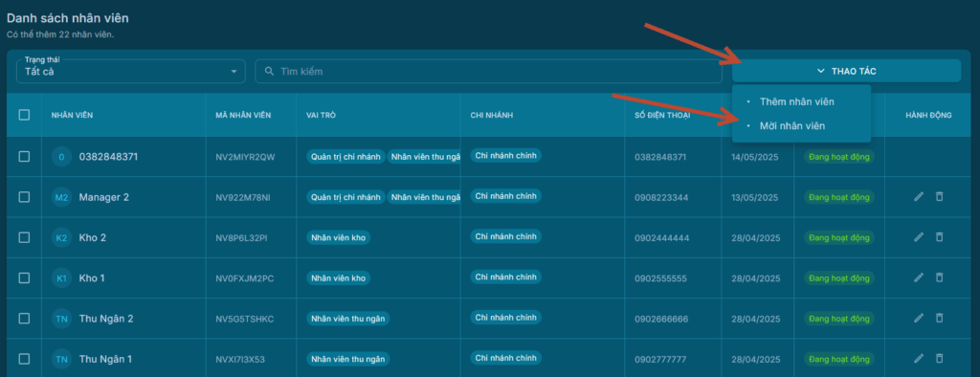Click employee name Thu Ngân 1
Screen dimensions: 980x377
pyautogui.click(x=105, y=359)
